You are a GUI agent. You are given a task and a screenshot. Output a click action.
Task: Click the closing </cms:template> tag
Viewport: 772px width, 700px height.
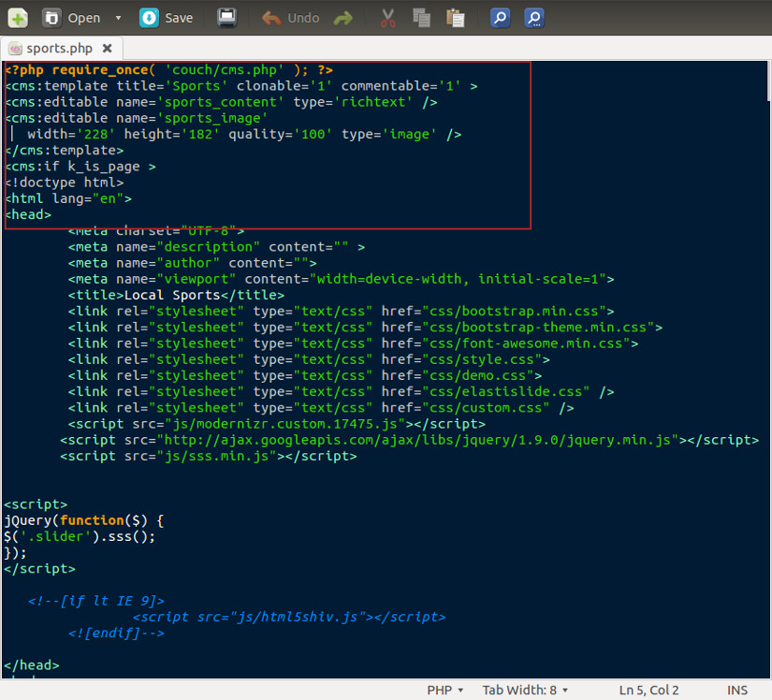pos(64,150)
